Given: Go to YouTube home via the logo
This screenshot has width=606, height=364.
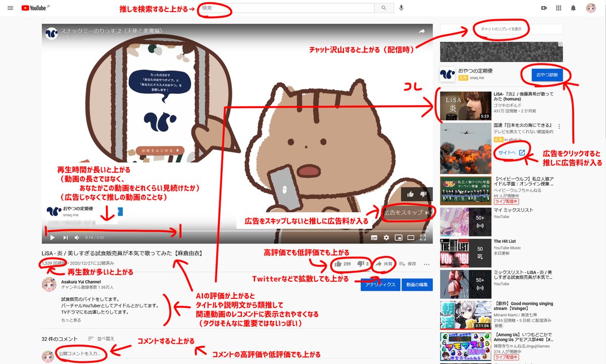Looking at the screenshot, I should pyautogui.click(x=34, y=8).
